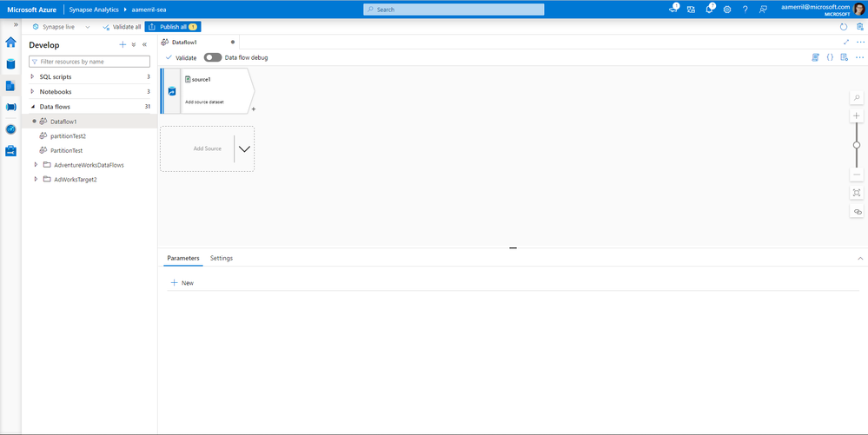Switch to the Settings tab
This screenshot has height=435, width=868.
click(x=222, y=258)
